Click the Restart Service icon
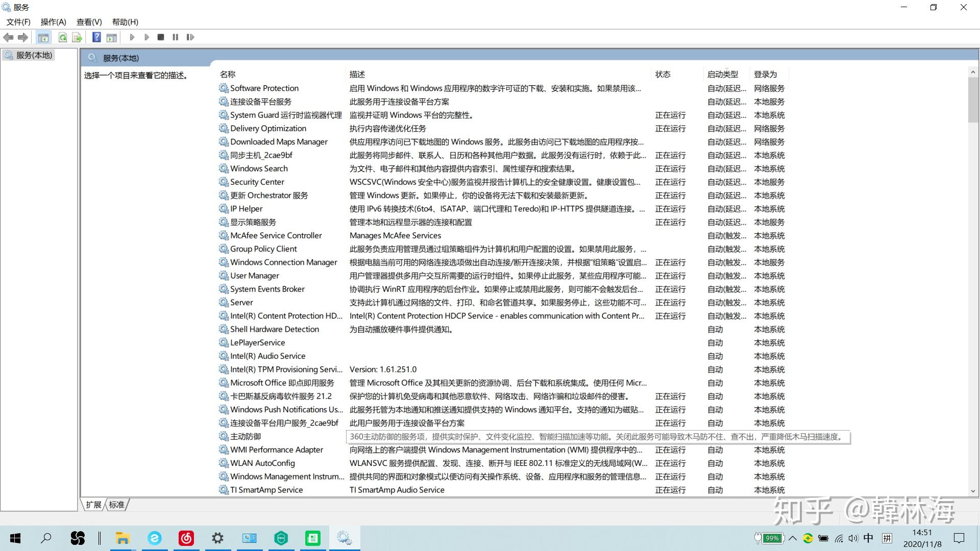The image size is (980, 551). coord(190,37)
